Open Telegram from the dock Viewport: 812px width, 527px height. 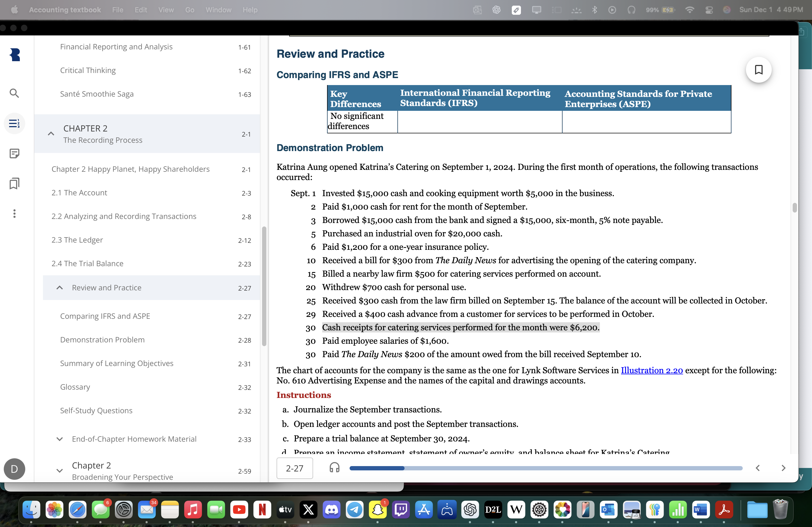pos(354,510)
